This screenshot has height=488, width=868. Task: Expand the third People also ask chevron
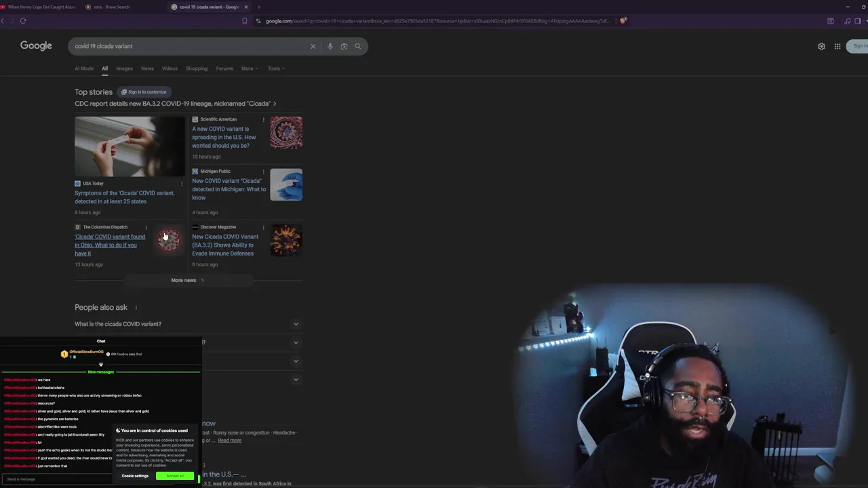pos(296,361)
